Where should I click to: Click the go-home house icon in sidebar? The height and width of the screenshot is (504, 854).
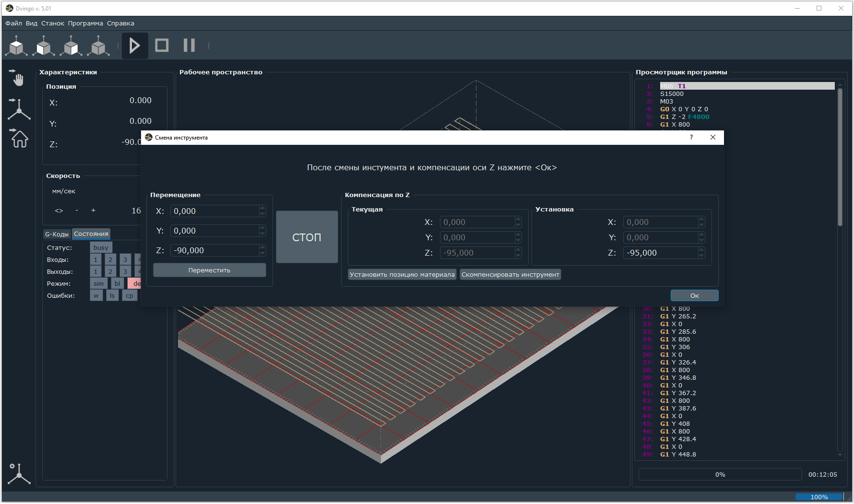point(19,139)
